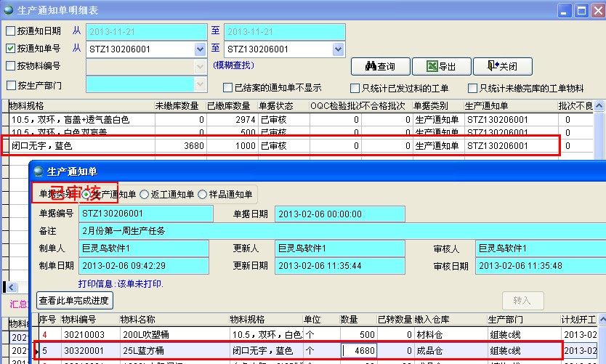Enable 只统计已发过料的工单 option
This screenshot has width=606, height=364.
[x=355, y=88]
